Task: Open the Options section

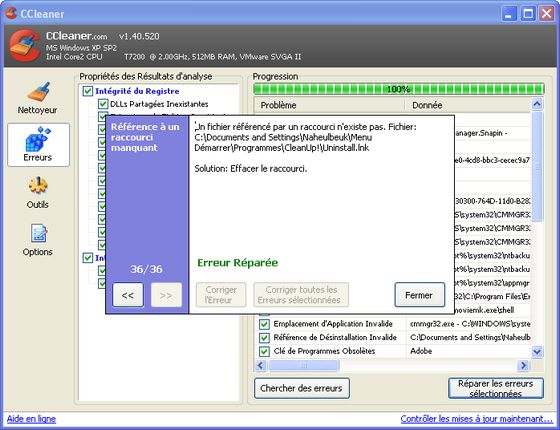Action: click(x=38, y=240)
